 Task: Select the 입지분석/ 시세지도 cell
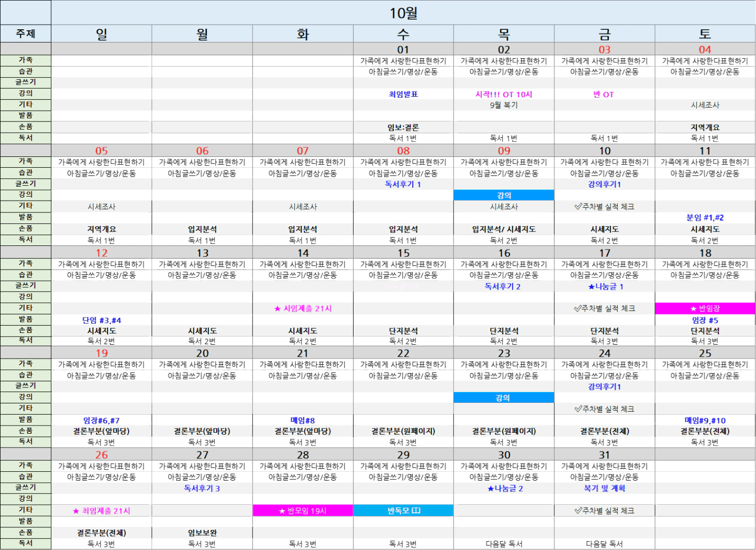coord(503,229)
